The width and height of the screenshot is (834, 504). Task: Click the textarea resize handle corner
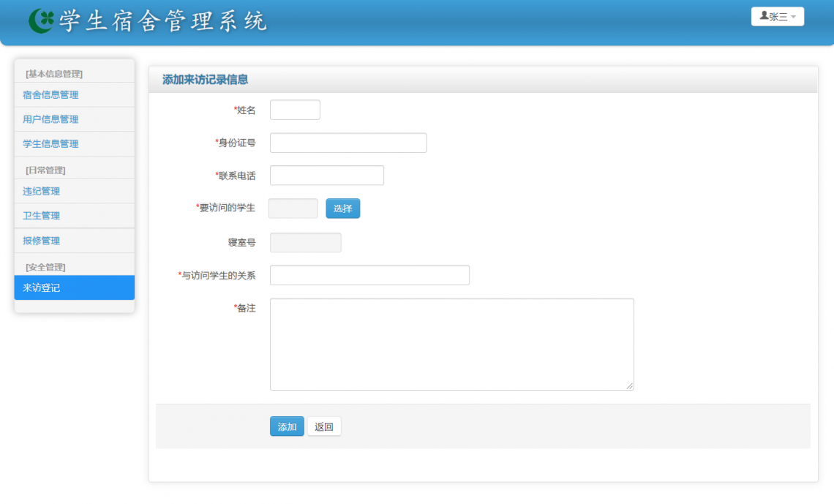[x=630, y=386]
